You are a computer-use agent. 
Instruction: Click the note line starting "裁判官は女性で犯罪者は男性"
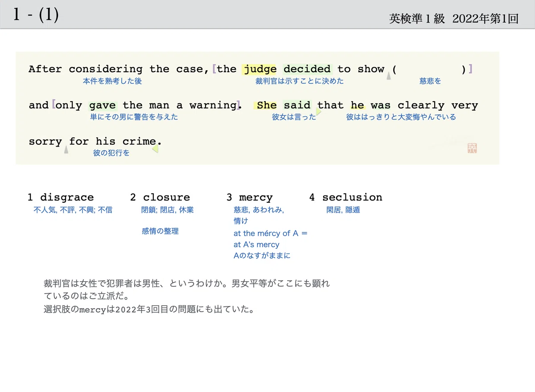click(187, 284)
